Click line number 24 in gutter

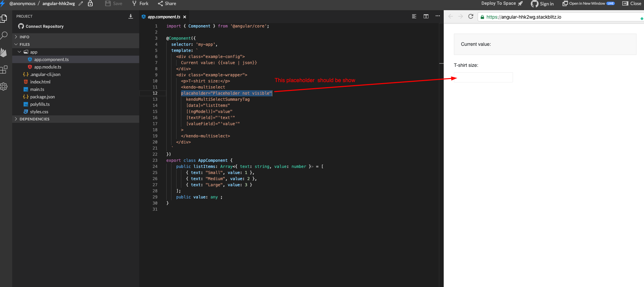coord(155,167)
